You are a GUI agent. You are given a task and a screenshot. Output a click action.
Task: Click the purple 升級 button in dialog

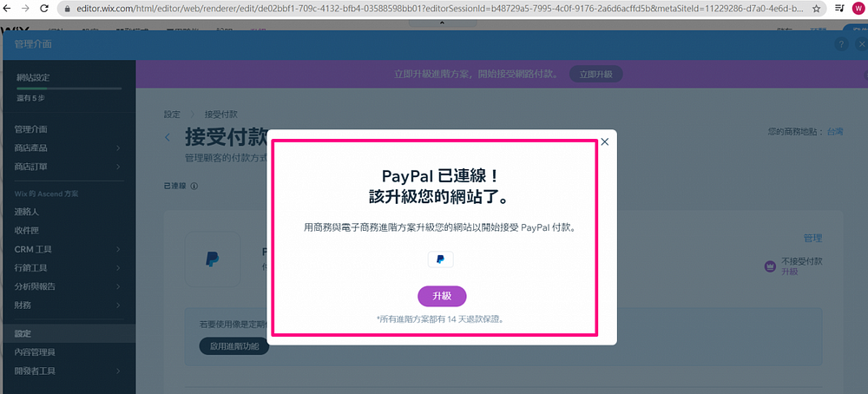442,296
